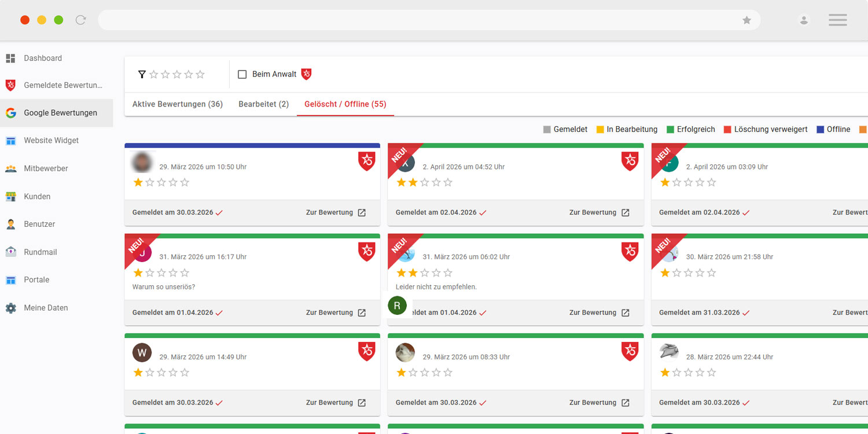Click the green Erfolgreich legend swatch
This screenshot has width=868, height=434.
(x=670, y=130)
